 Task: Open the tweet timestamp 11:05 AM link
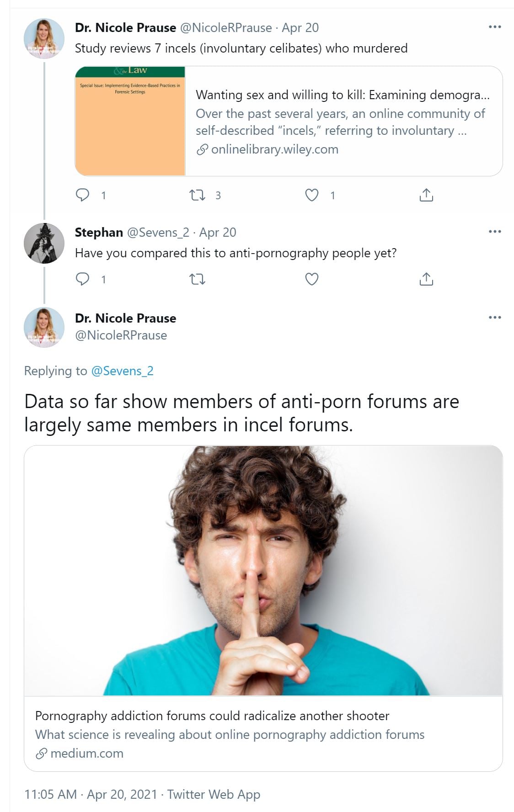coord(50,795)
